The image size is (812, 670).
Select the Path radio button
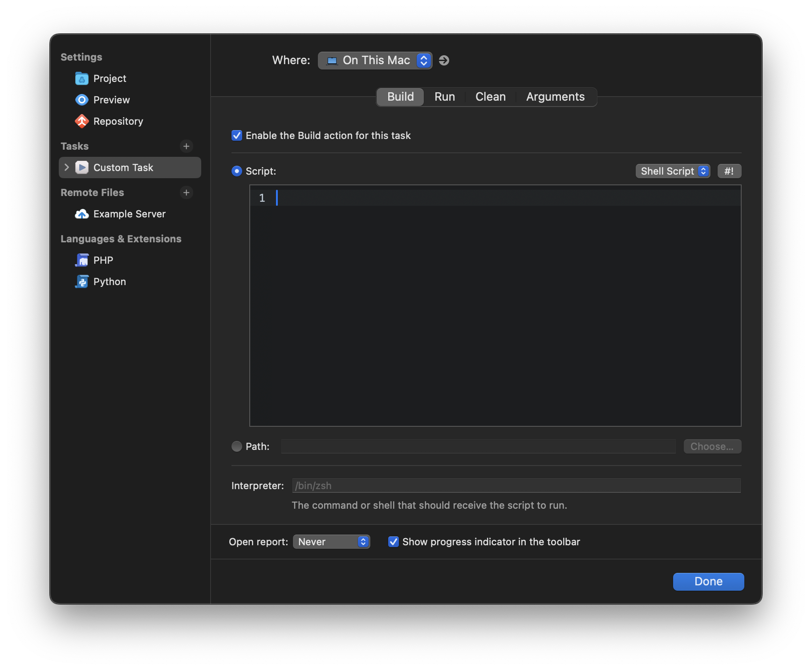pyautogui.click(x=237, y=446)
